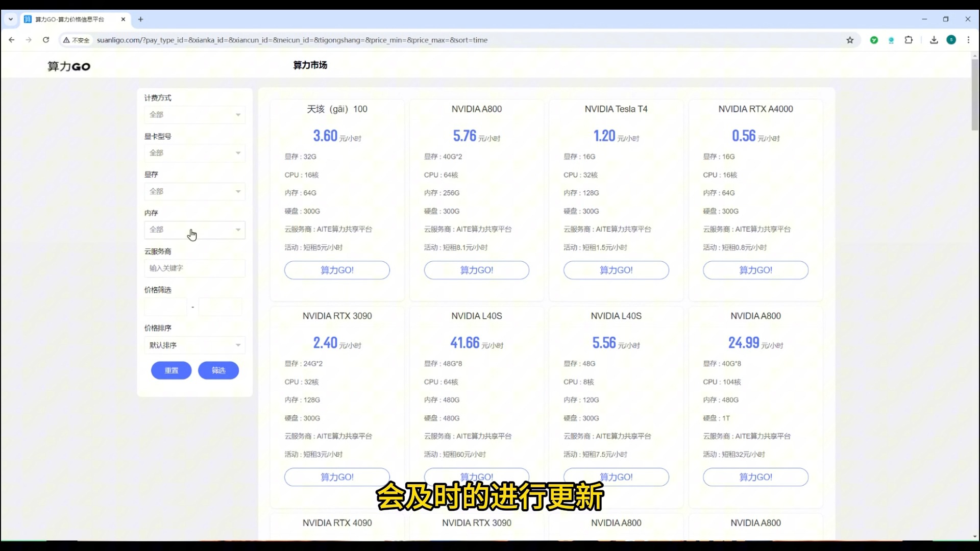Viewport: 980px width, 551px height.
Task: Open a new browser tab
Action: click(x=140, y=19)
